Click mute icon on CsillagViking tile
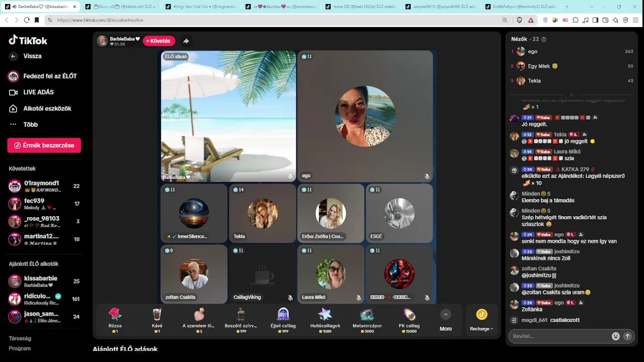Viewport: 644px width, 362px height. (290, 298)
